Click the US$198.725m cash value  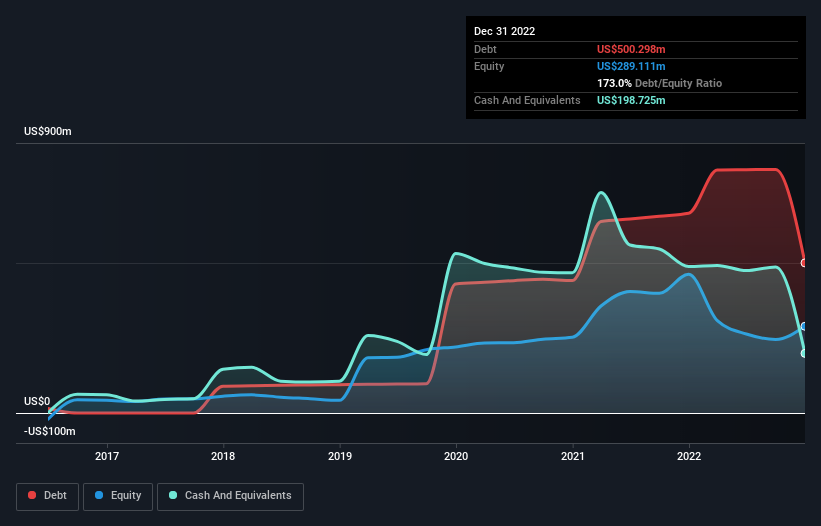pos(631,100)
